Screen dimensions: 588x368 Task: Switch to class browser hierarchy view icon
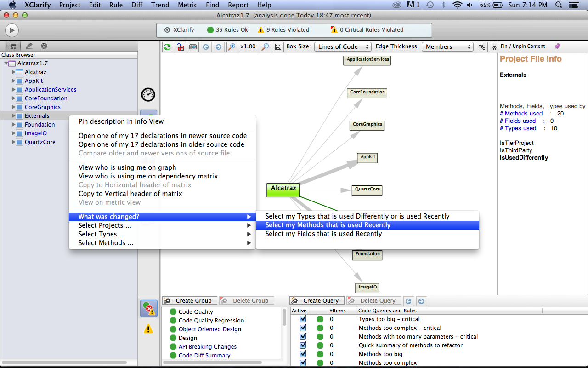click(x=13, y=46)
